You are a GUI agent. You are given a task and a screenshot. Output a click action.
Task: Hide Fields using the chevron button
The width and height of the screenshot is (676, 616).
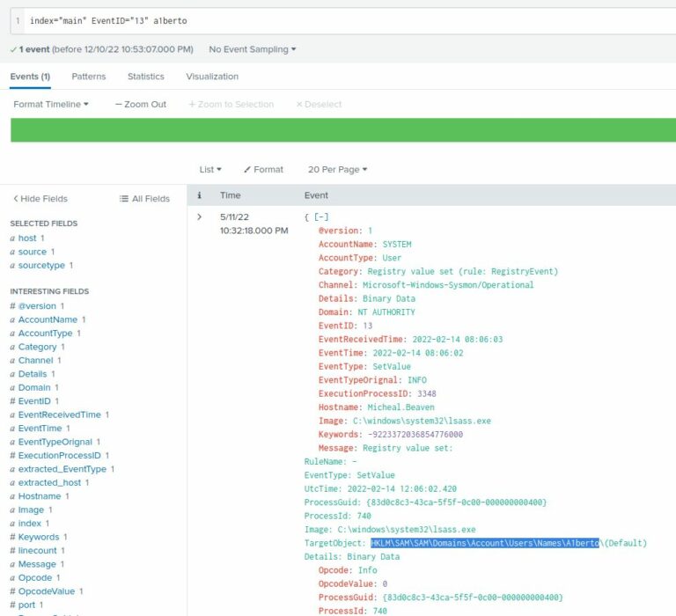pyautogui.click(x=40, y=199)
